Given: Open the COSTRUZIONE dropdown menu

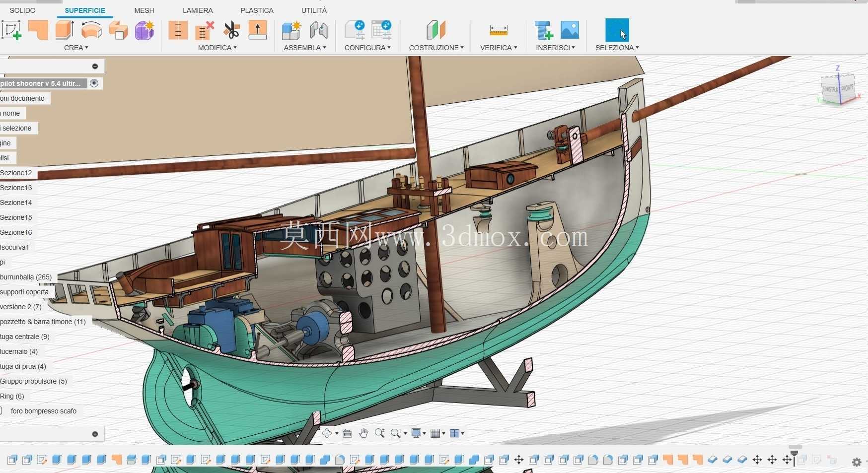Looking at the screenshot, I should (436, 48).
